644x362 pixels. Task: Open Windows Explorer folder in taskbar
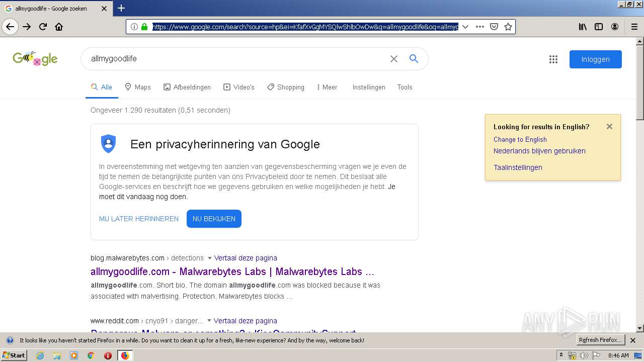[x=57, y=355]
